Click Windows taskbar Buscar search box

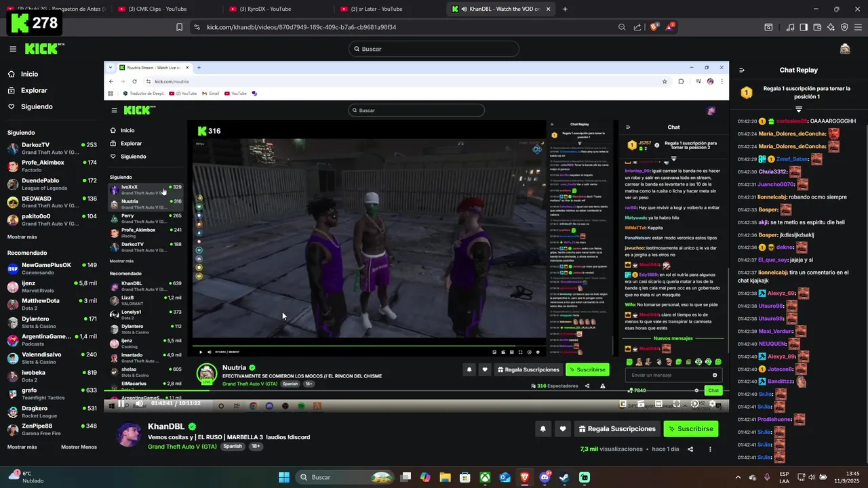point(346,477)
